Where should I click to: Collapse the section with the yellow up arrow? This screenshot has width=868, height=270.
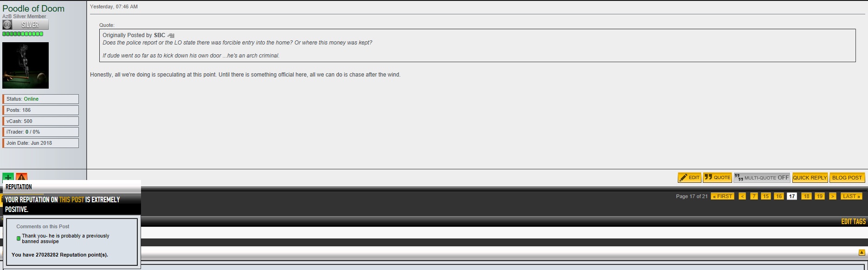(862, 253)
